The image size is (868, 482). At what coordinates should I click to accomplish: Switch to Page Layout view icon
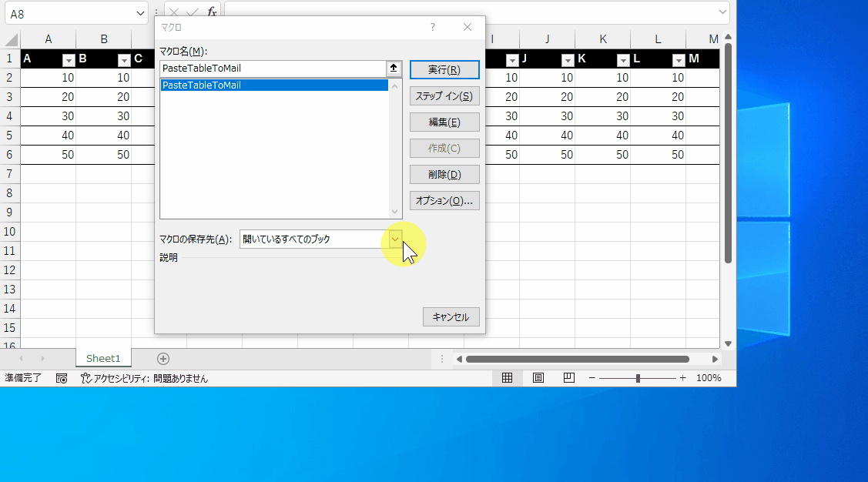pyautogui.click(x=538, y=378)
